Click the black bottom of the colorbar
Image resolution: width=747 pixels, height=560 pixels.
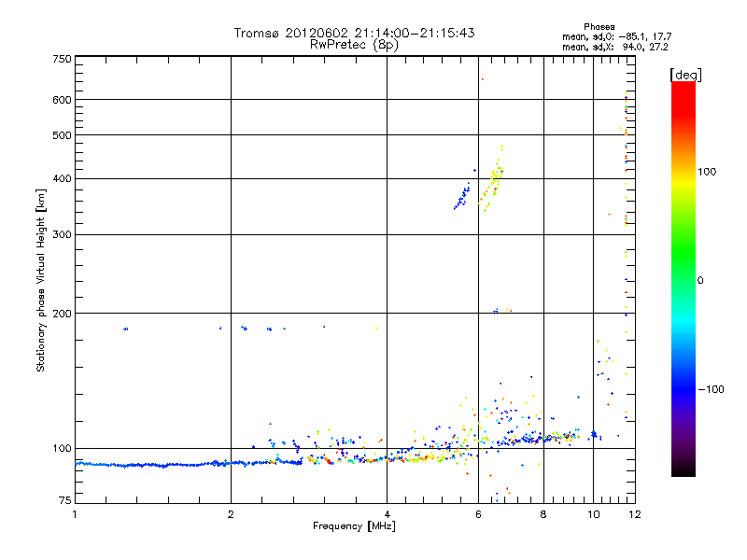[x=684, y=469]
